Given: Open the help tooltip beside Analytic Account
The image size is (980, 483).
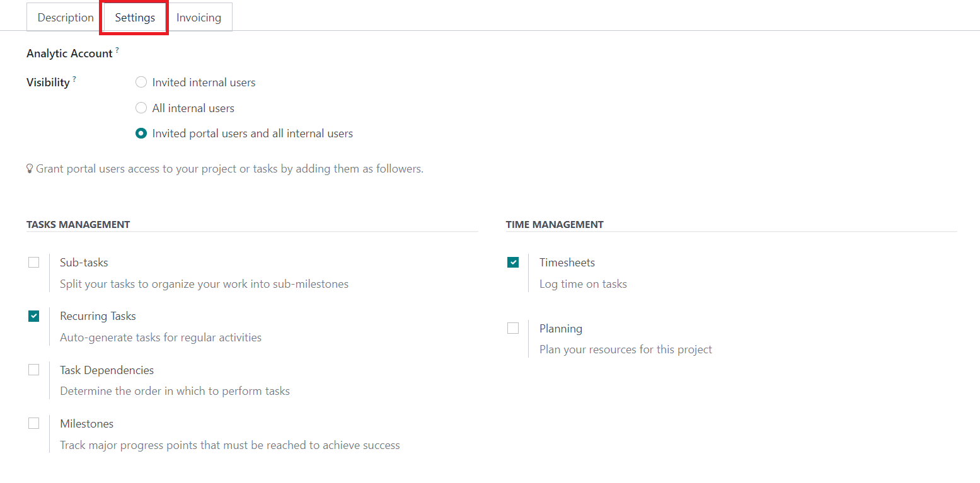Looking at the screenshot, I should 117,50.
